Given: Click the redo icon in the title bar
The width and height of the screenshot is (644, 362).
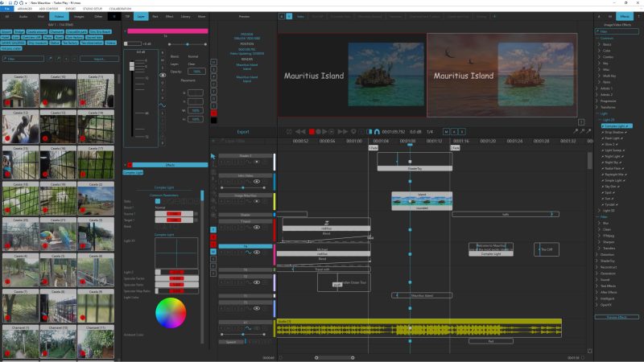Looking at the screenshot, I should [22, 2].
